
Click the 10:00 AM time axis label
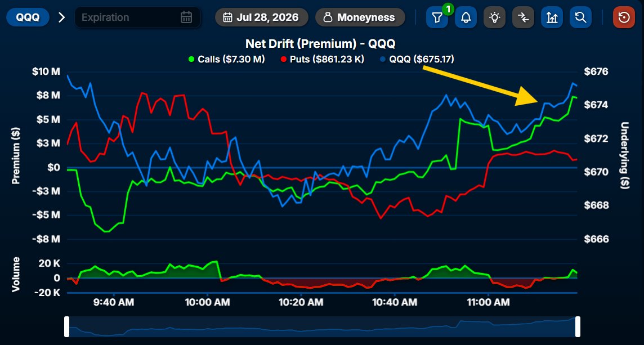(207, 303)
